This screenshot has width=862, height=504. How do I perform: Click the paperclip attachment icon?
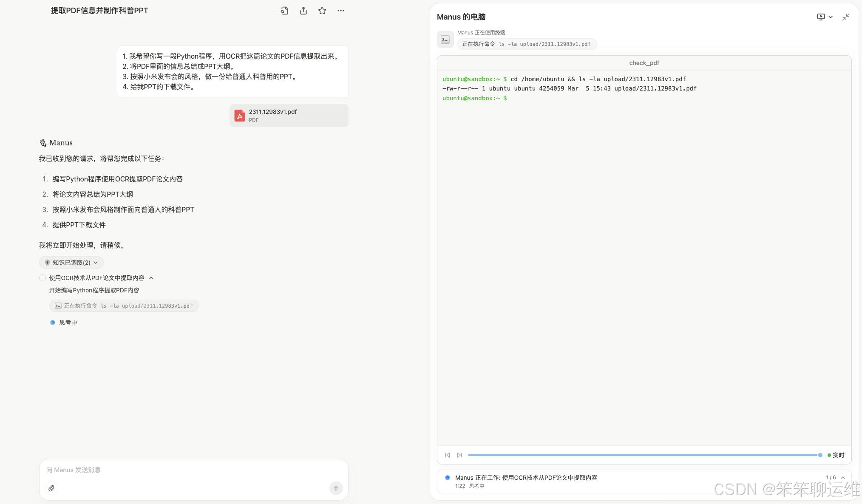tap(51, 488)
